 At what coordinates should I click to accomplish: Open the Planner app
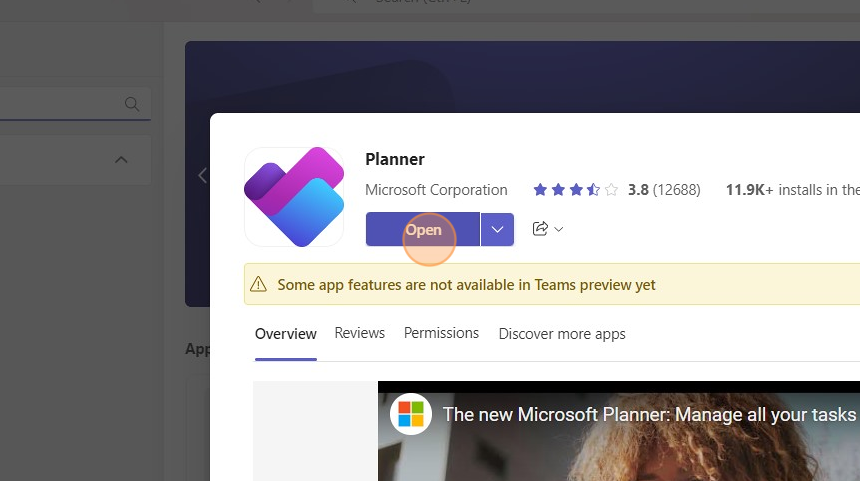(423, 229)
